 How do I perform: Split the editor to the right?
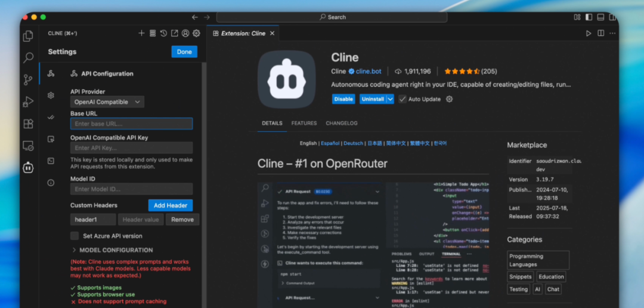coord(600,33)
